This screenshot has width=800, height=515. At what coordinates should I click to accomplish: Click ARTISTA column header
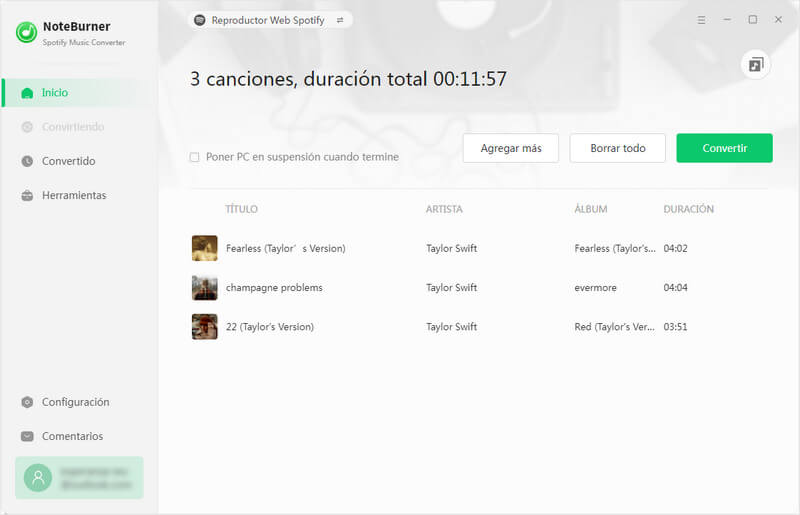444,209
